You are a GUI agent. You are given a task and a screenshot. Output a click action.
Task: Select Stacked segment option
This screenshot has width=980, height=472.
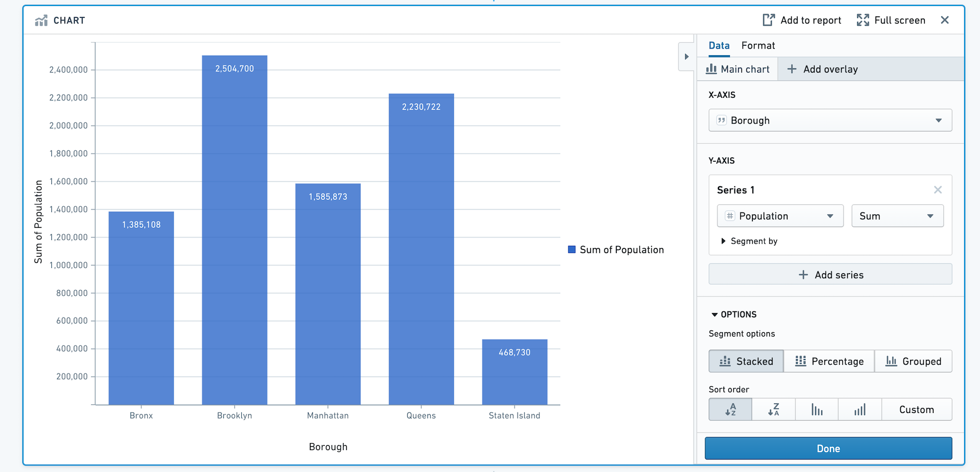coord(746,361)
